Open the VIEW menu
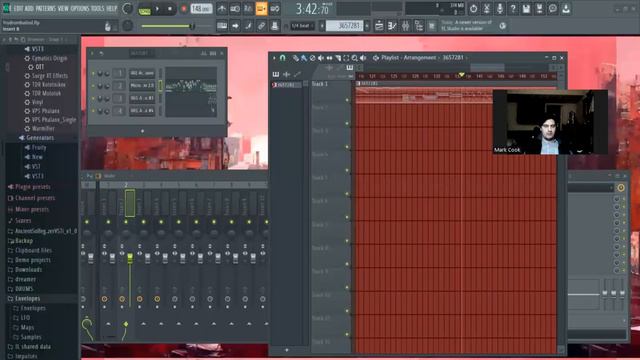 pos(63,9)
